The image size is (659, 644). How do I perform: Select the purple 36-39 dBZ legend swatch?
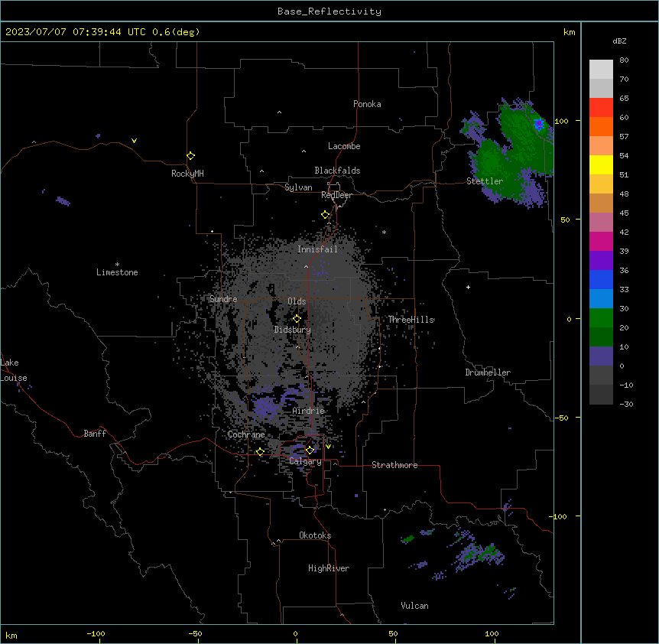click(601, 261)
